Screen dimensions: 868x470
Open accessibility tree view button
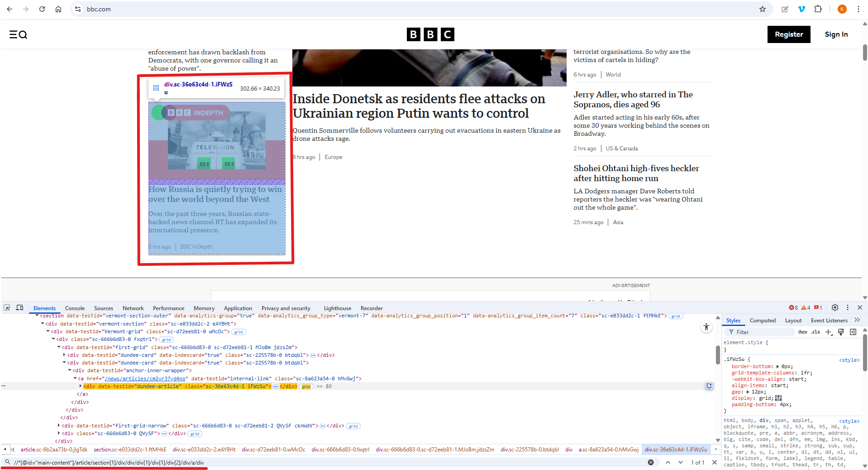706,327
